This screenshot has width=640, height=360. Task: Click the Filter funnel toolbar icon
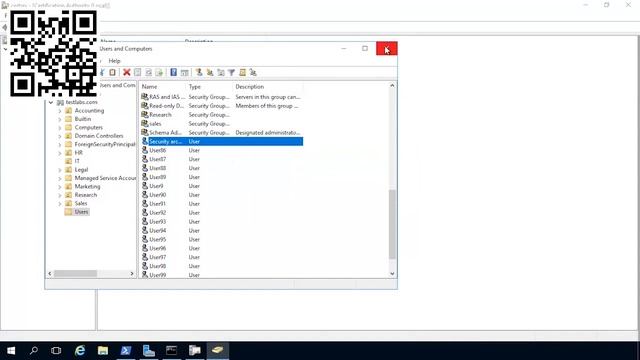click(231, 72)
